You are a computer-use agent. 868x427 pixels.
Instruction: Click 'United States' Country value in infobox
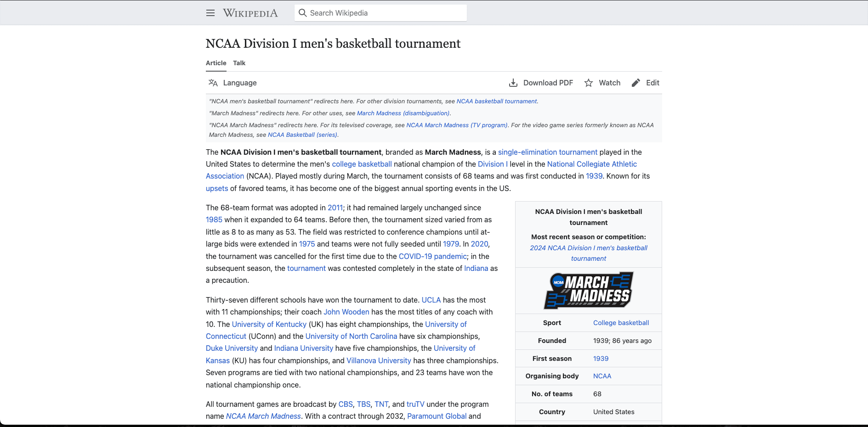[613, 412]
